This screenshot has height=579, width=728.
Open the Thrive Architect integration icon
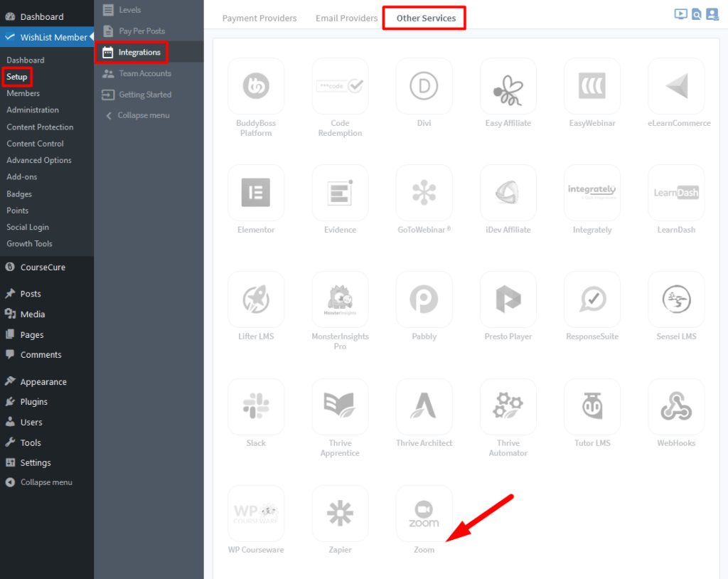(x=424, y=406)
